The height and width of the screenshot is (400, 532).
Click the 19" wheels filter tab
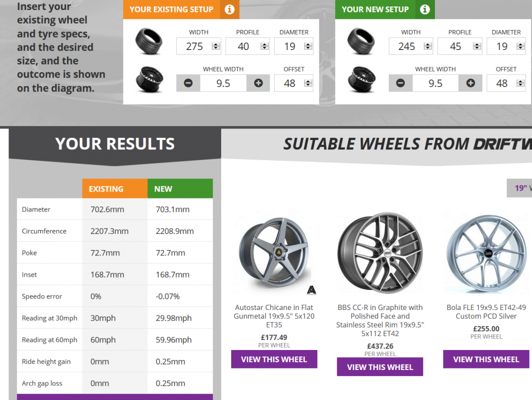[519, 188]
